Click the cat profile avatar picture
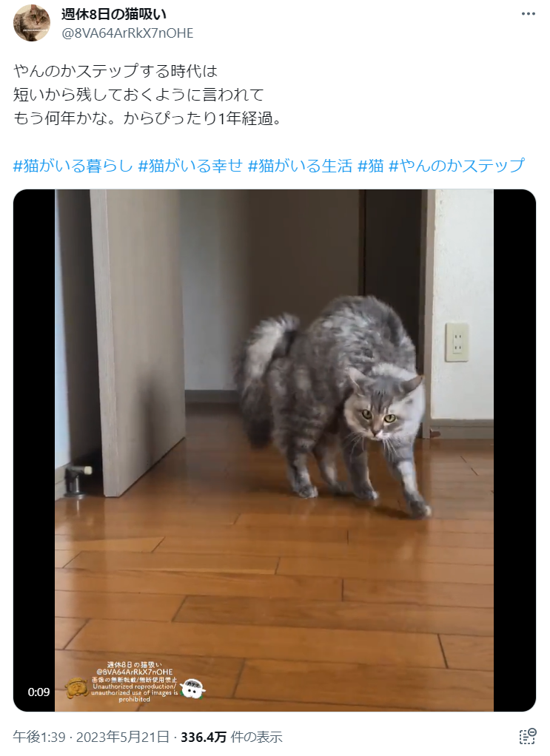Screen dimensions: 550x756 [32, 23]
